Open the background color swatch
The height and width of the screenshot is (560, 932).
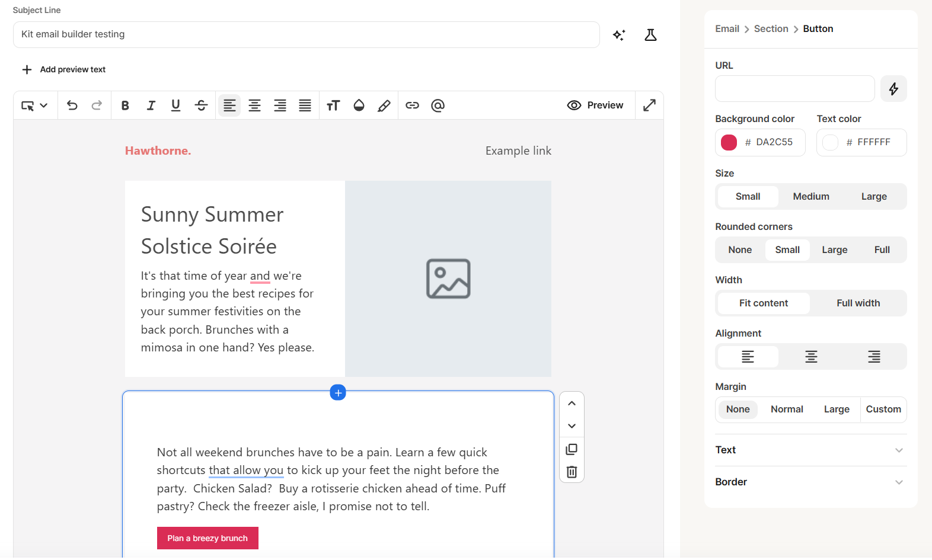729,142
